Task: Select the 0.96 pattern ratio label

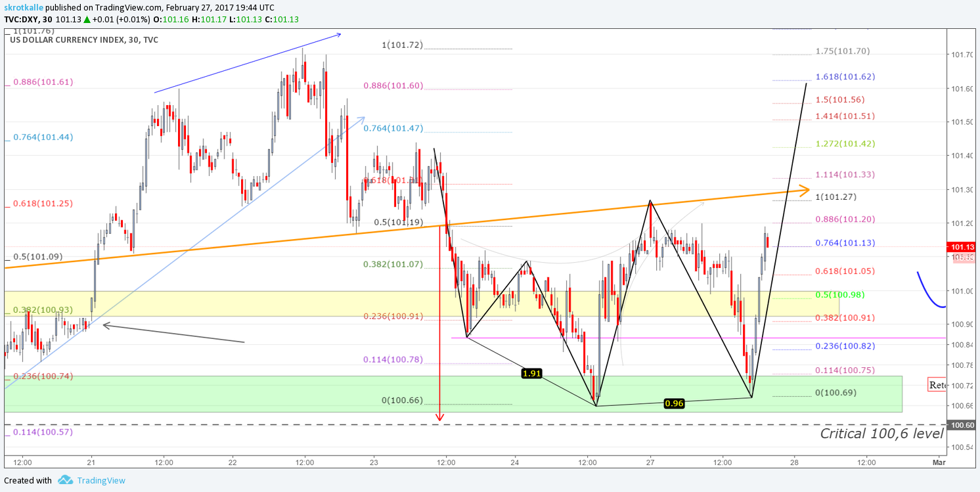Action: click(674, 403)
